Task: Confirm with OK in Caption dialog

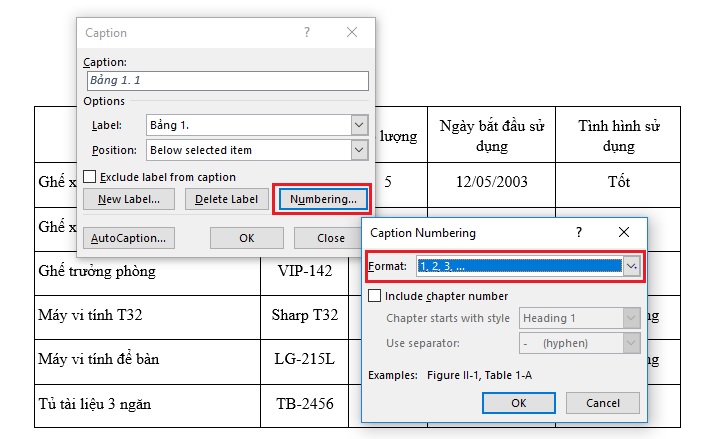Action: pyautogui.click(x=247, y=238)
